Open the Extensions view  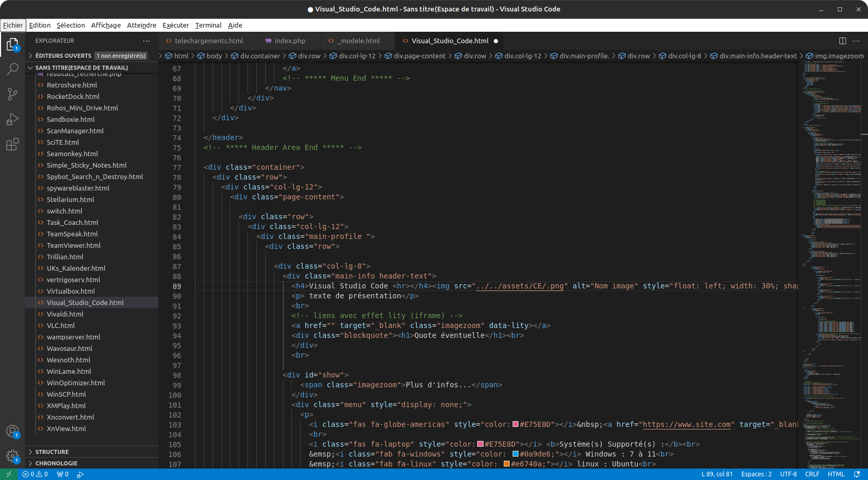(x=12, y=144)
